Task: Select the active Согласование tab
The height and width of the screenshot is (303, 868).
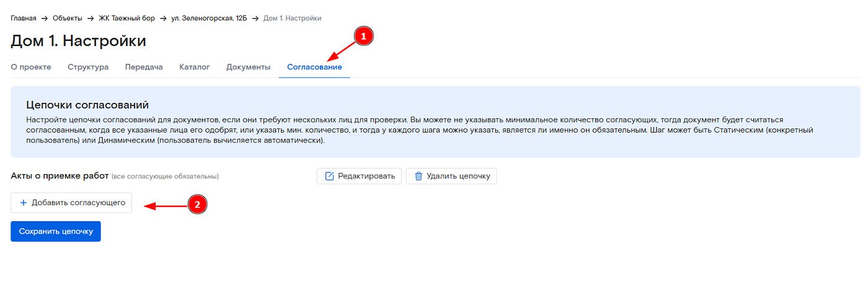Action: pos(314,67)
